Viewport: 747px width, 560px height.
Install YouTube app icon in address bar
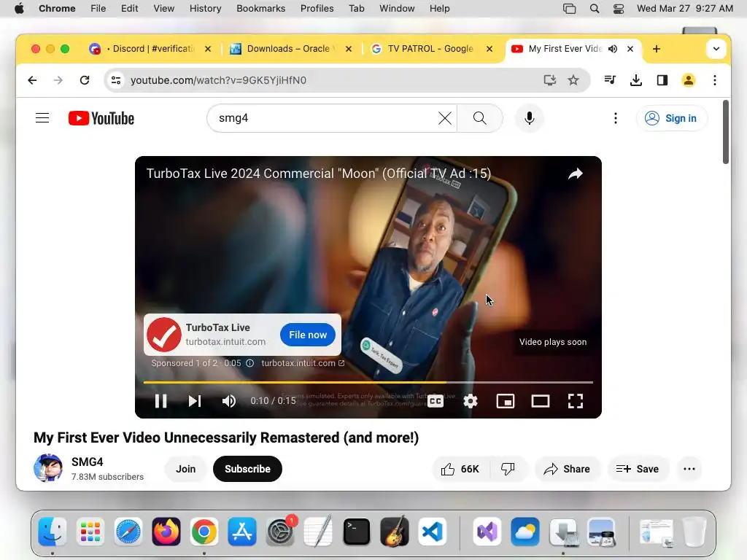click(550, 80)
